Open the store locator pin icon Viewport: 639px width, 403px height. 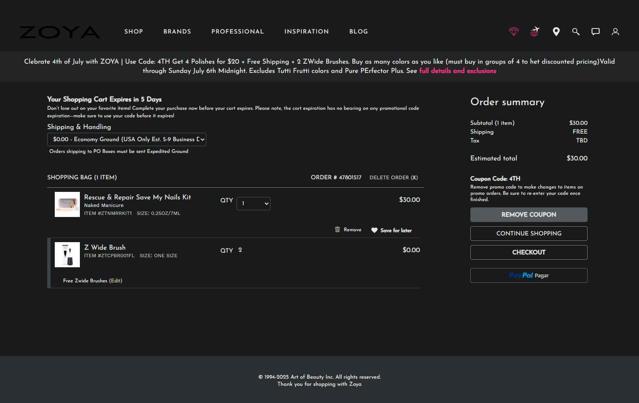(x=556, y=32)
